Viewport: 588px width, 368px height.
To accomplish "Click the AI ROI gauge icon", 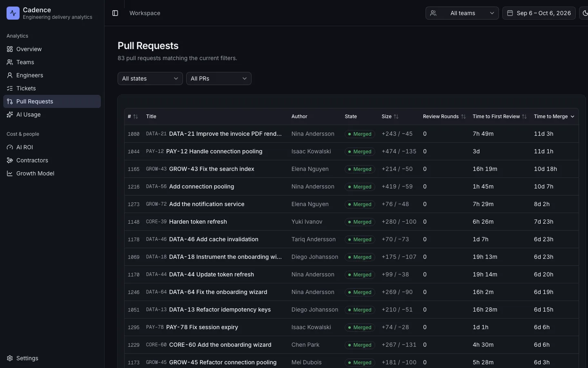I will [10, 147].
